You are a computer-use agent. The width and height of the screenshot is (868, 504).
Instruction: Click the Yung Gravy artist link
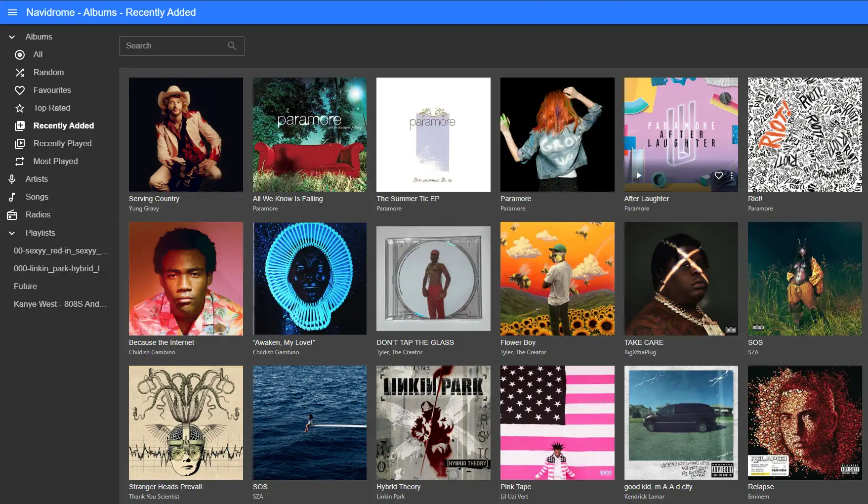(144, 209)
